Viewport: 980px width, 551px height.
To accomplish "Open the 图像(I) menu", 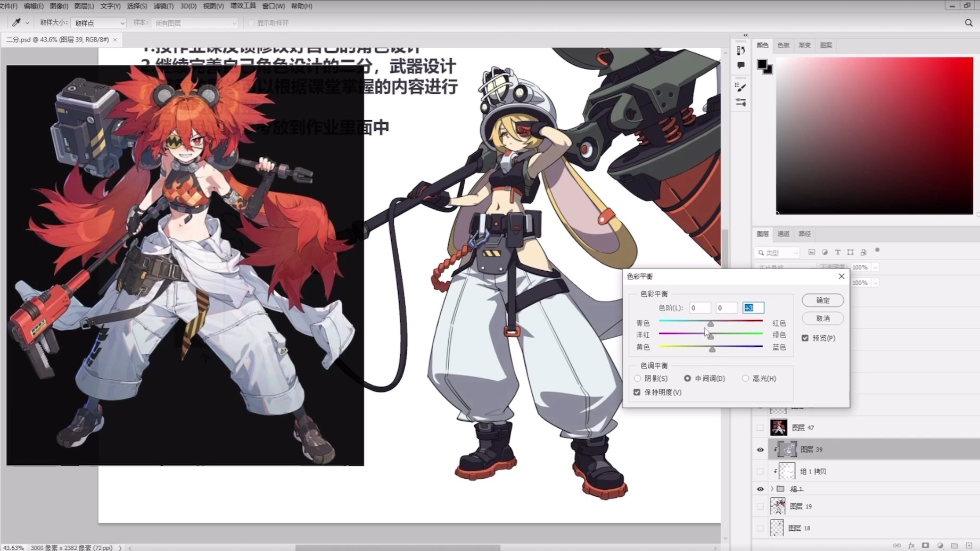I will click(x=59, y=6).
